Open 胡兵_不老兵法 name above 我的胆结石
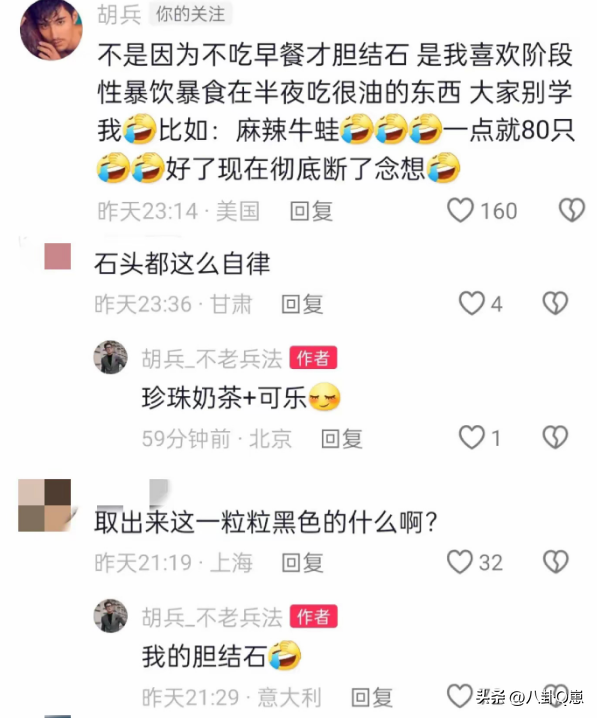 click(x=212, y=617)
